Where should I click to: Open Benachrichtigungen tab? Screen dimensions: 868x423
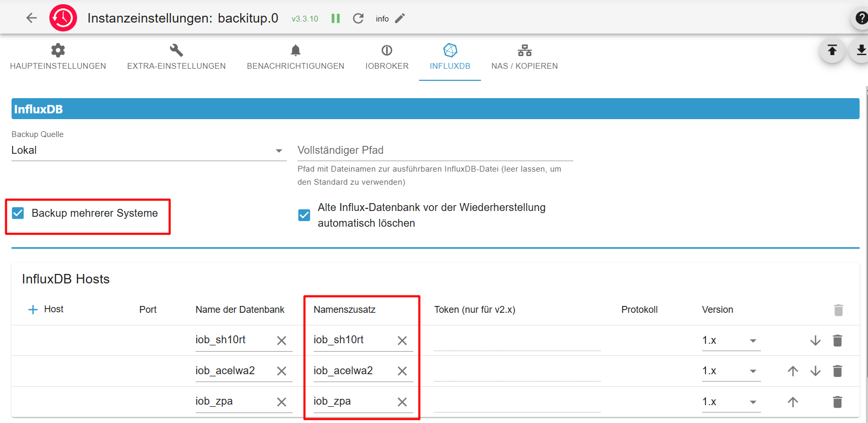pyautogui.click(x=296, y=58)
